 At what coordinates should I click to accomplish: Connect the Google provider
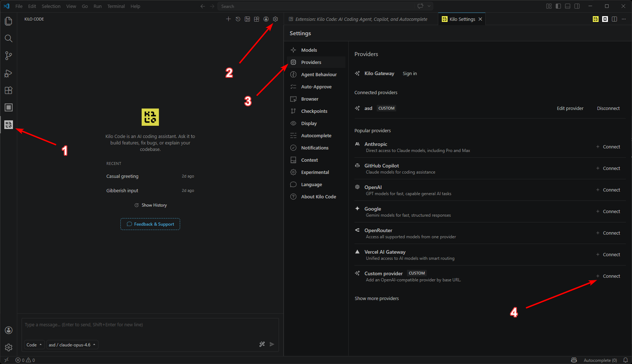click(x=608, y=211)
